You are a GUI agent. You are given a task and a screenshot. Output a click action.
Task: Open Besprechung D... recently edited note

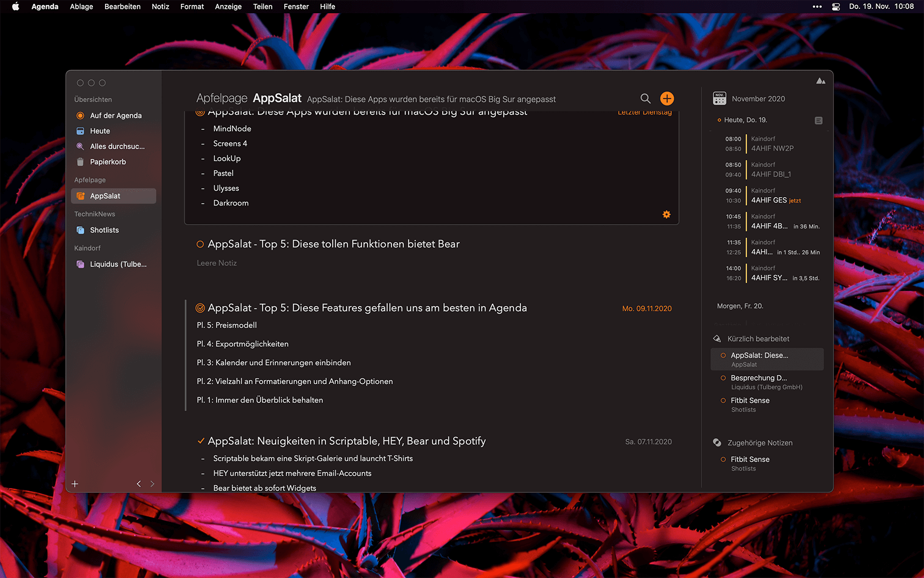click(758, 378)
